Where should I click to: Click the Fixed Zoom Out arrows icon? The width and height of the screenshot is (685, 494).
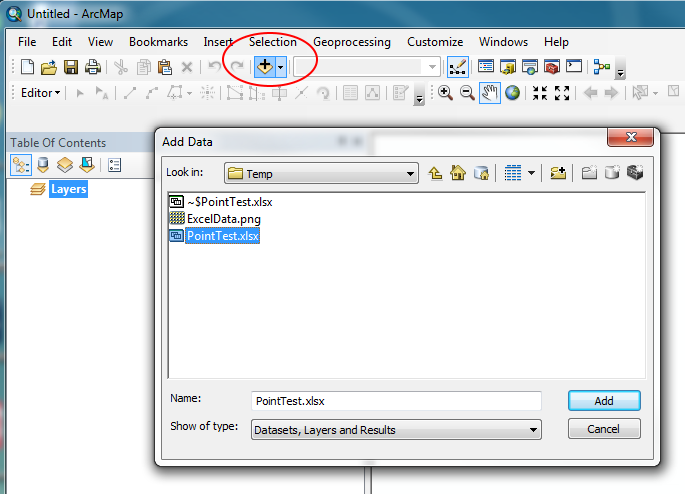562,93
